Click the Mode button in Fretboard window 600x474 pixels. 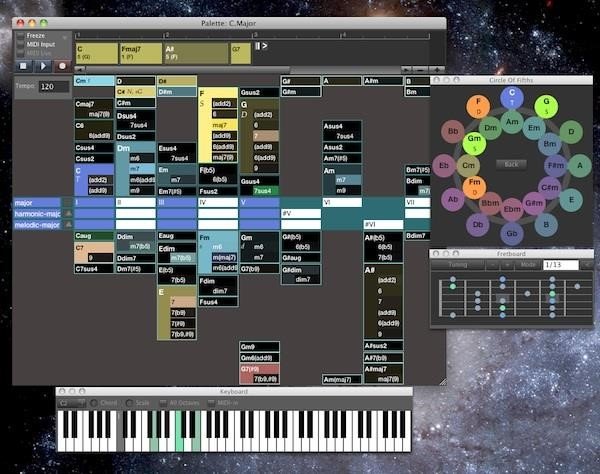pyautogui.click(x=528, y=265)
